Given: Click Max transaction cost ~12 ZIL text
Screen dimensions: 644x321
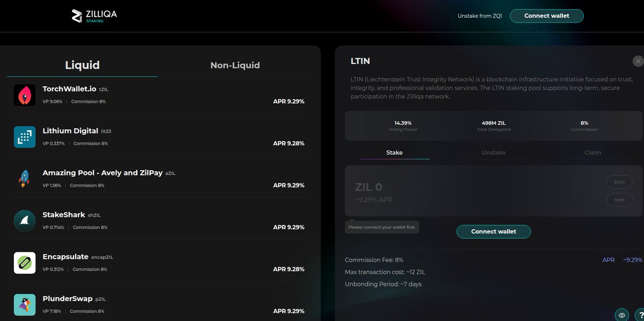Looking at the screenshot, I should 385,272.
